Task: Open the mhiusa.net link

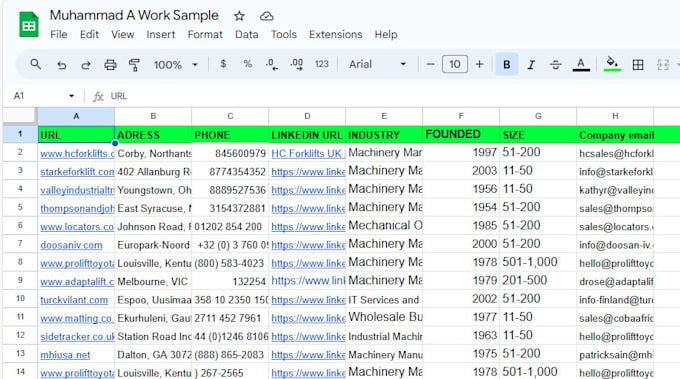Action: coord(65,355)
